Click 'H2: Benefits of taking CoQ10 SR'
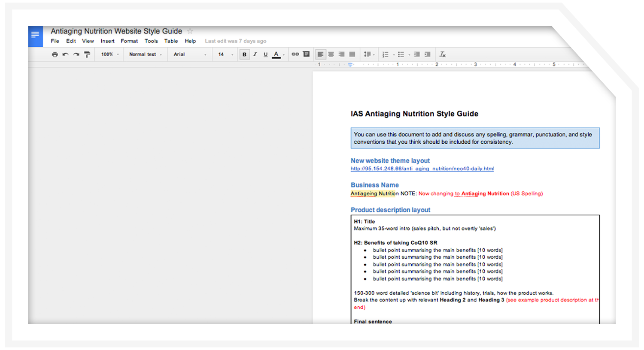This screenshot has width=644, height=350. click(x=395, y=243)
